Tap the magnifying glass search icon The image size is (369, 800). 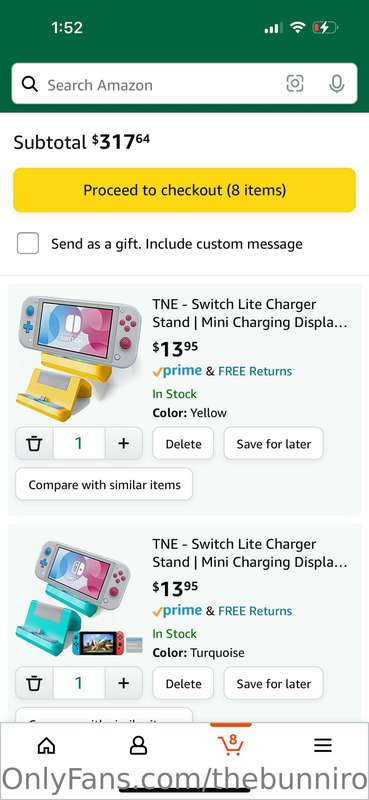[30, 84]
